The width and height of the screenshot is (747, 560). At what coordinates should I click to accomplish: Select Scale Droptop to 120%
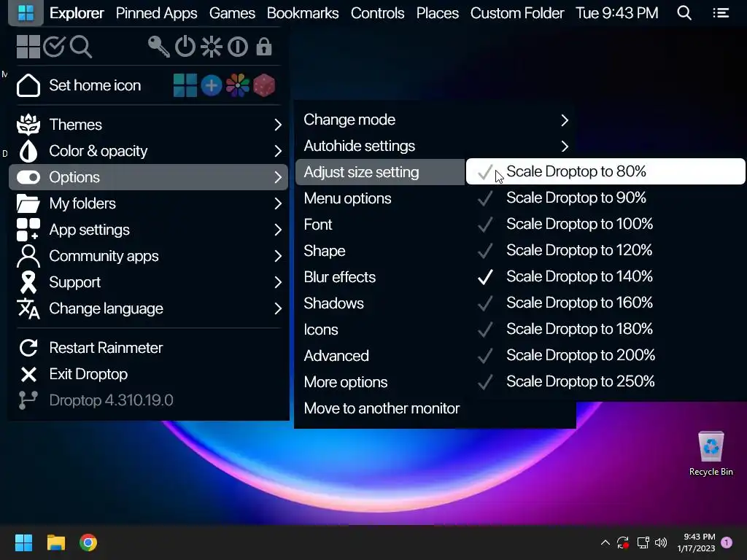tap(605, 250)
